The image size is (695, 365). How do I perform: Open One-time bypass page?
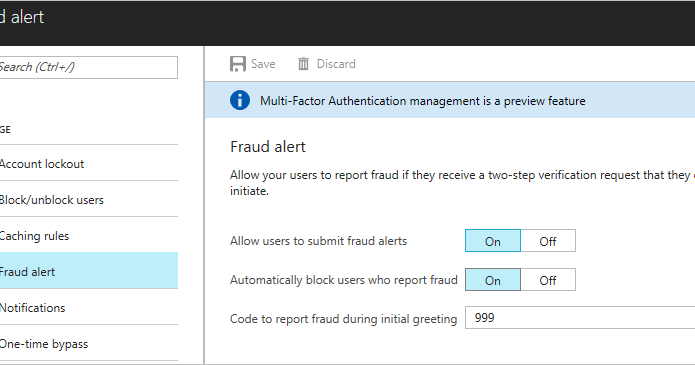pyautogui.click(x=89, y=343)
